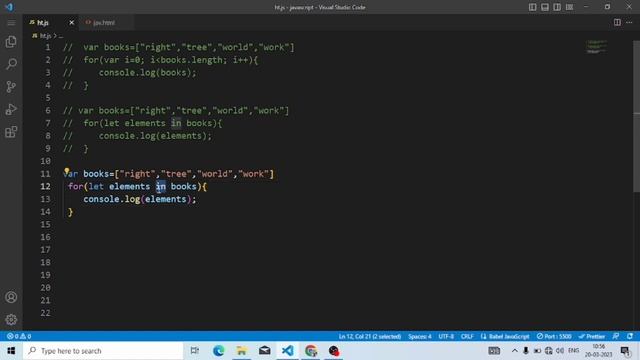Open the touch keyboard tray icon
Image resolution: width=640 pixels, height=360 pixels.
tap(494, 351)
